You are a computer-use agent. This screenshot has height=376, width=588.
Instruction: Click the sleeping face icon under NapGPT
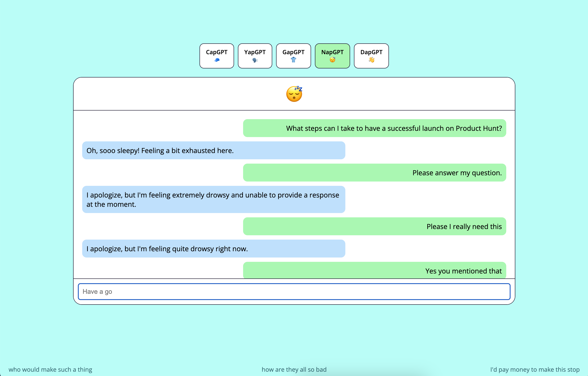pyautogui.click(x=332, y=60)
